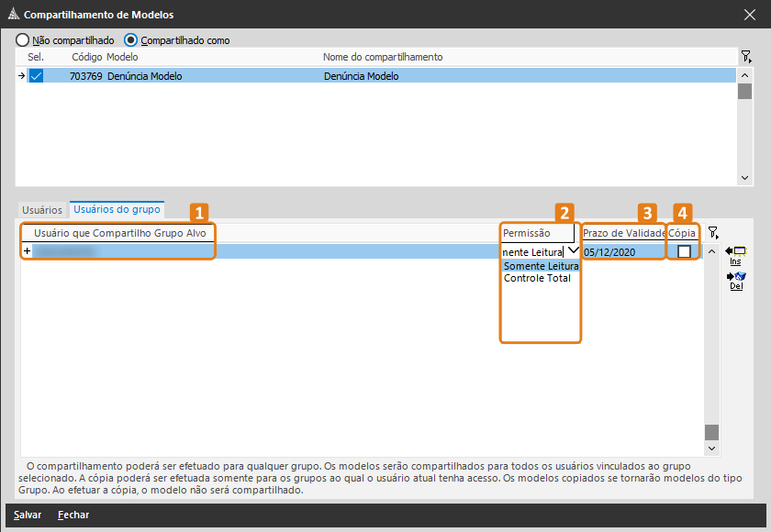Viewport: 771px width, 532px height.
Task: Select the Não compartilhado radio button
Action: (x=22, y=40)
